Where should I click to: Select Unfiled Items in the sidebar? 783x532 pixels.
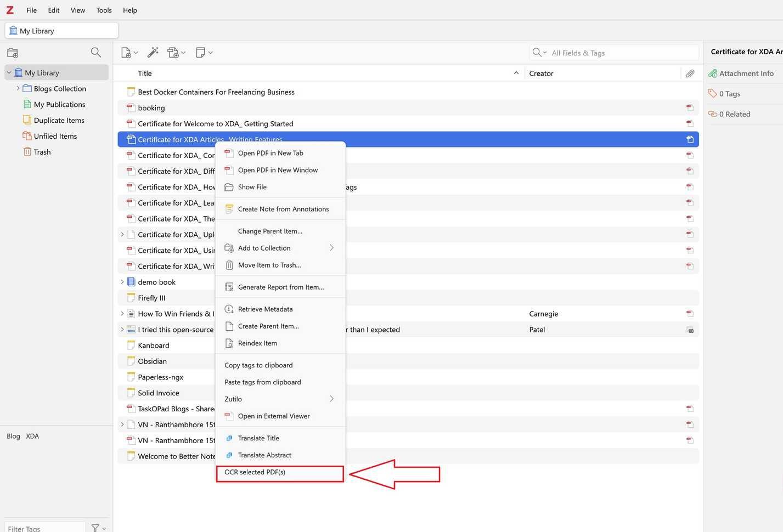[x=55, y=136]
